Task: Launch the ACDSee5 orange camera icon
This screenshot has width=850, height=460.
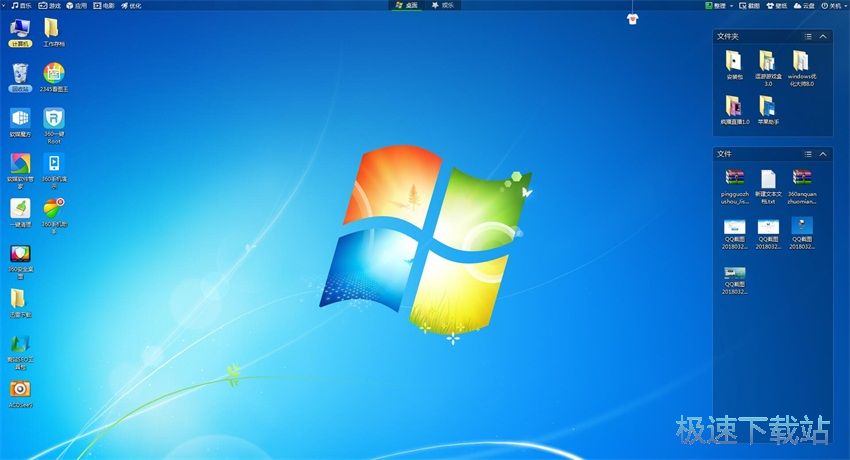Action: [x=20, y=393]
